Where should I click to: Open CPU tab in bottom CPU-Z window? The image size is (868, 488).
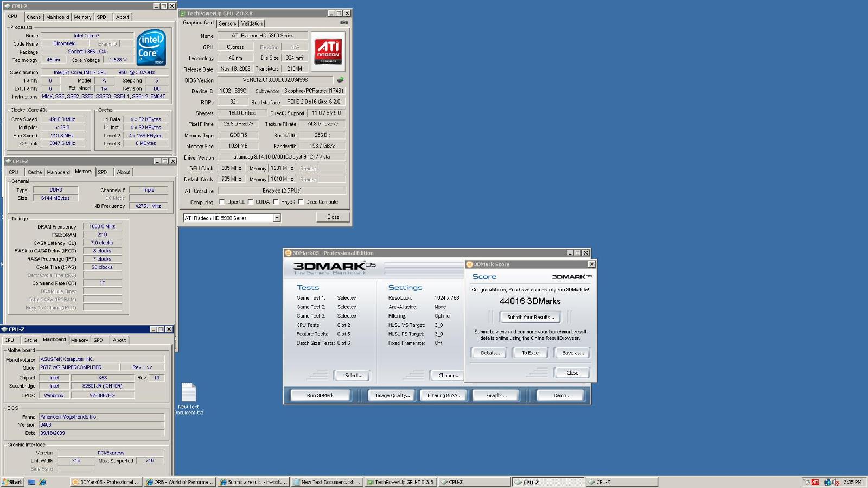[x=10, y=340]
